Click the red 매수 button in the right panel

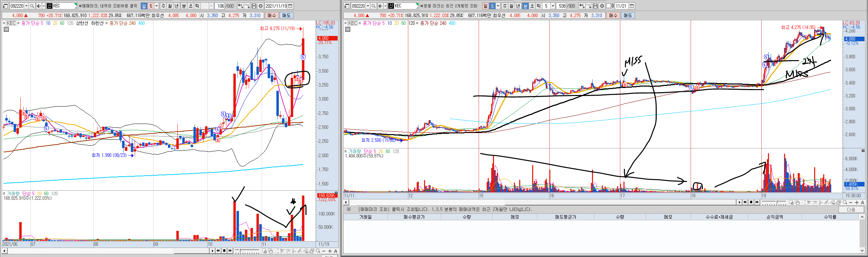click(613, 15)
